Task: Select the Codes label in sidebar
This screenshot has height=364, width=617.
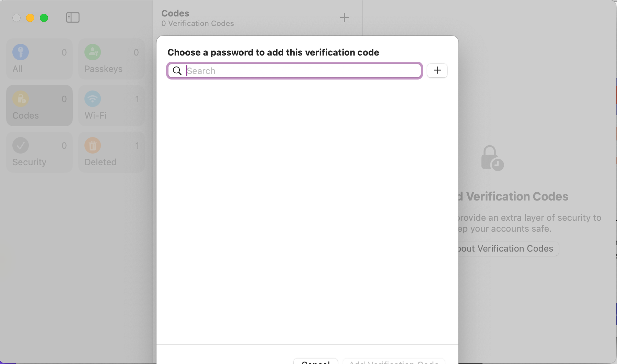Action: click(x=26, y=116)
